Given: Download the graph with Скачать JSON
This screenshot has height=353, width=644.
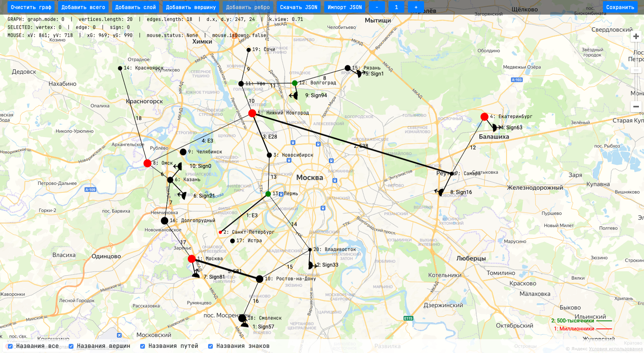Looking at the screenshot, I should click(x=299, y=7).
